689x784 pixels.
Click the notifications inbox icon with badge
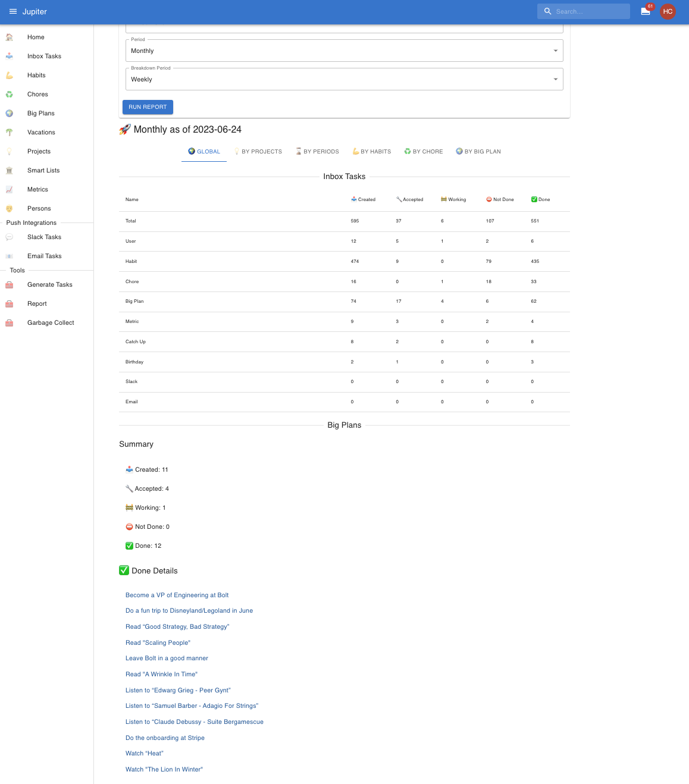[646, 11]
